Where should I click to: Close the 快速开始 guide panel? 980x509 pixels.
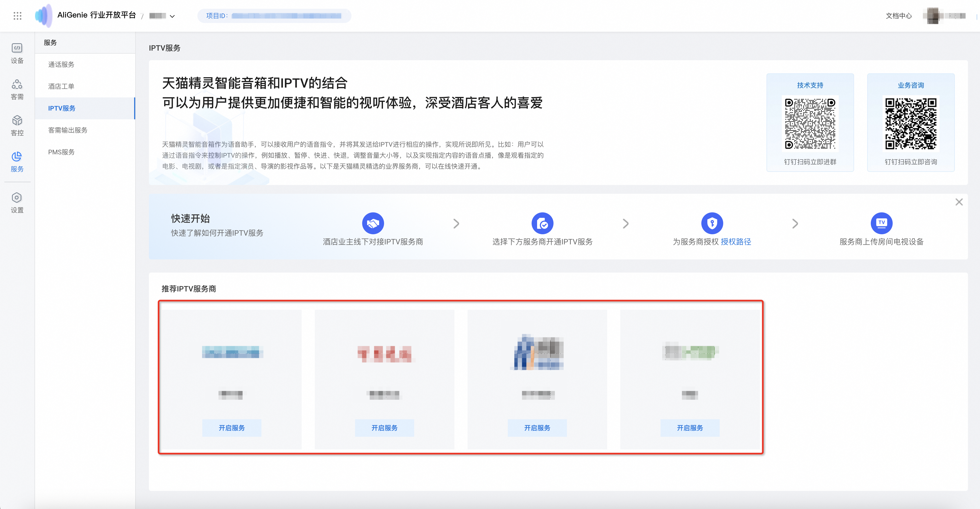[959, 202]
